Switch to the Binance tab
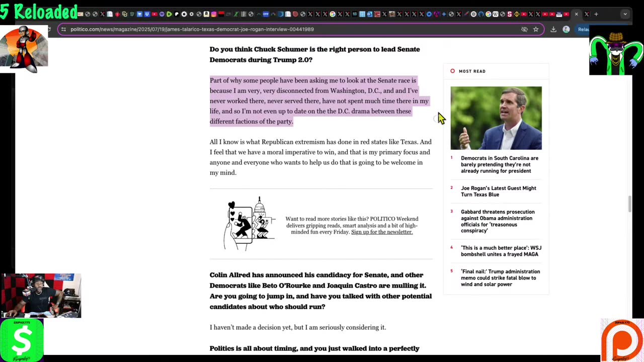The width and height of the screenshot is (644, 362). 516,14
